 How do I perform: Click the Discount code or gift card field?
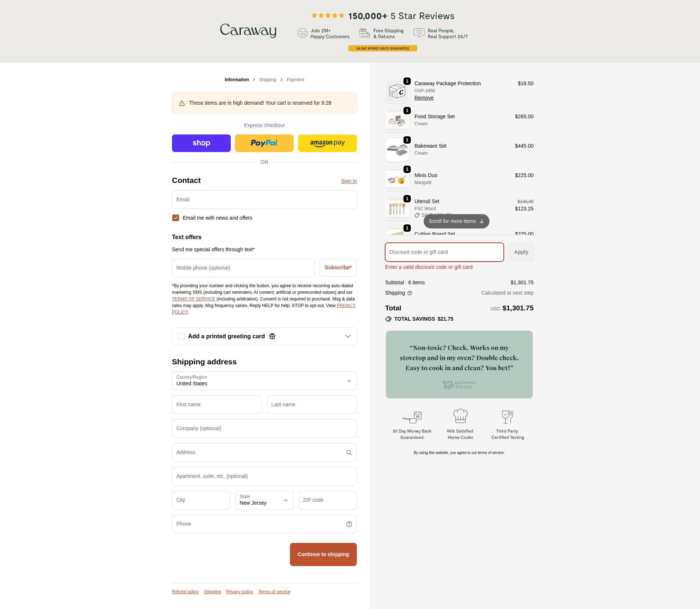coord(444,252)
